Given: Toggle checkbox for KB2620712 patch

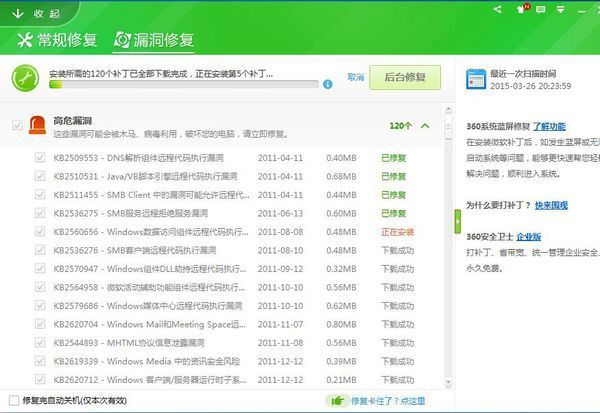Looking at the screenshot, I should click(40, 379).
